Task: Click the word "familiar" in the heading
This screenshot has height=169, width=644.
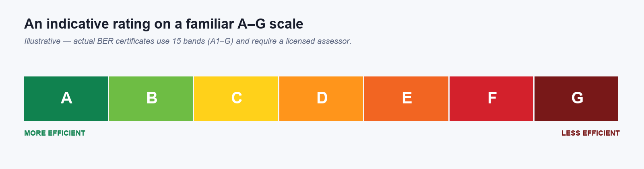Action: [210, 24]
